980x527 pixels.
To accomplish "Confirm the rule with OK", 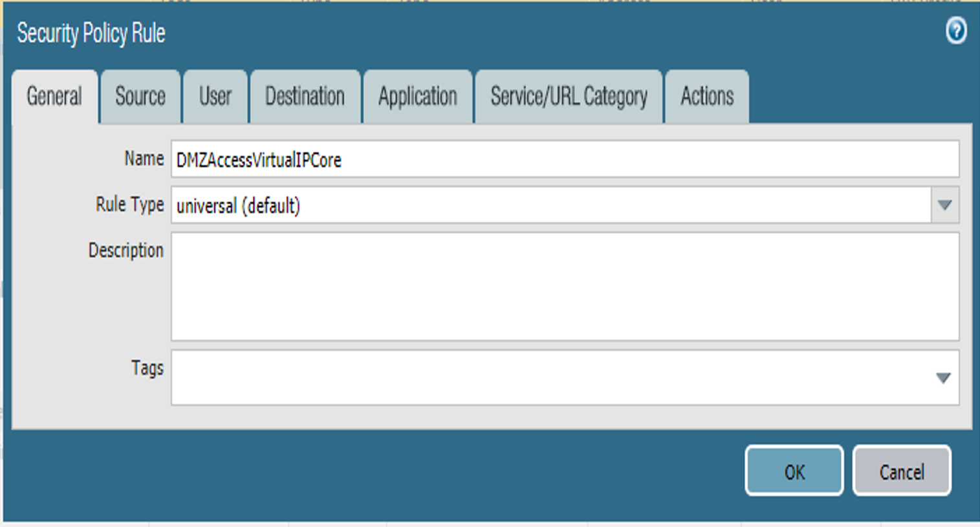I will 794,471.
